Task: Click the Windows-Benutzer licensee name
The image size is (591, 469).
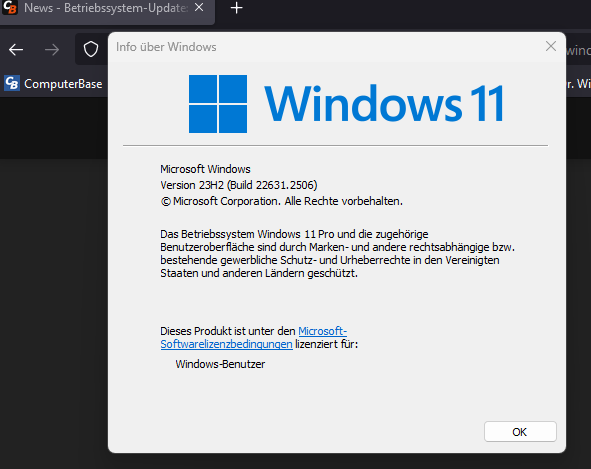Action: [220, 364]
